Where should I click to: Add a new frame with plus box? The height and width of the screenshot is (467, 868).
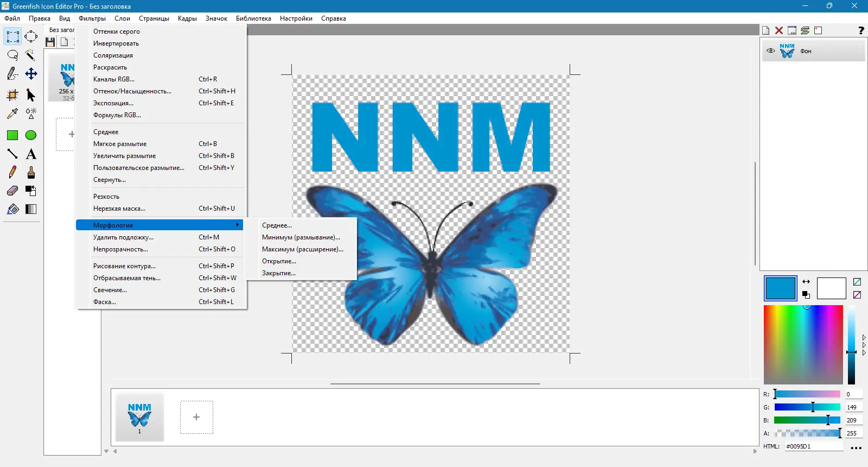[196, 417]
